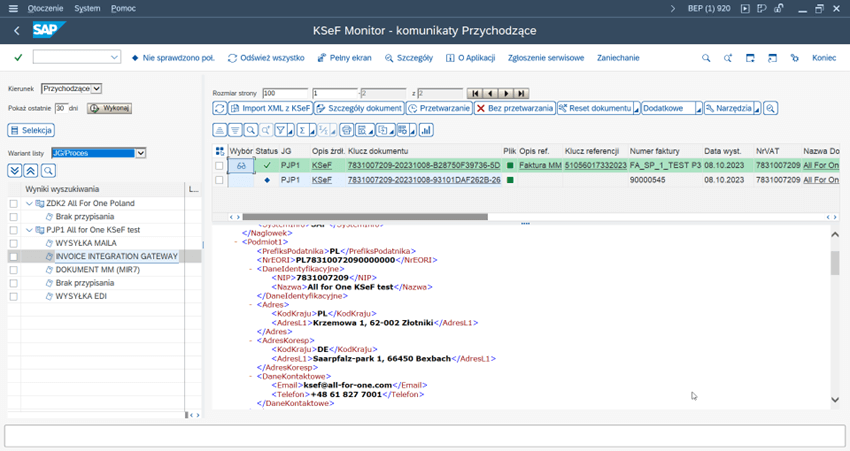Open the Otoczenie menu
This screenshot has height=451, width=850.
[x=46, y=8]
